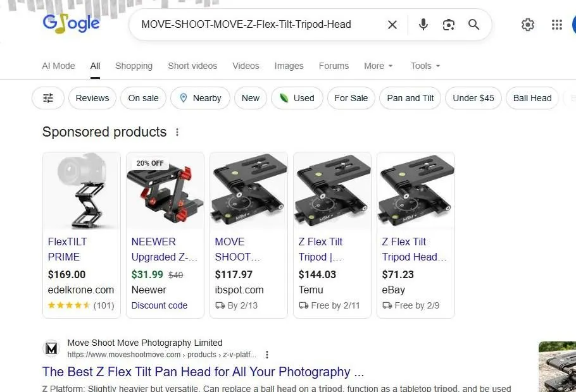Click the star rating with 101 reviews
Viewport: 576px width, 392px height.
point(81,305)
